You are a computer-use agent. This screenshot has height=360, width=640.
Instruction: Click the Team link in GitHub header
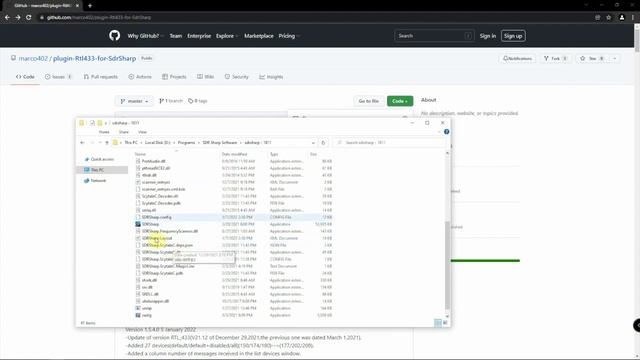[x=176, y=36]
